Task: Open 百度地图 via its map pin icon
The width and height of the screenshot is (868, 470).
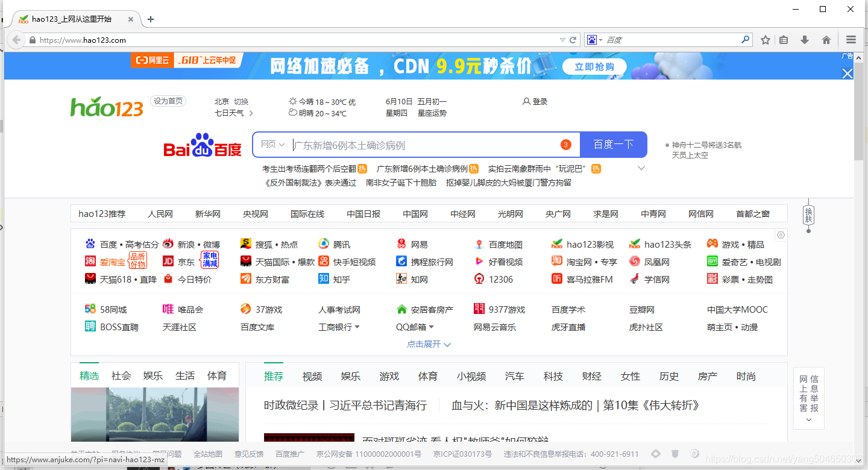Action: [x=479, y=244]
